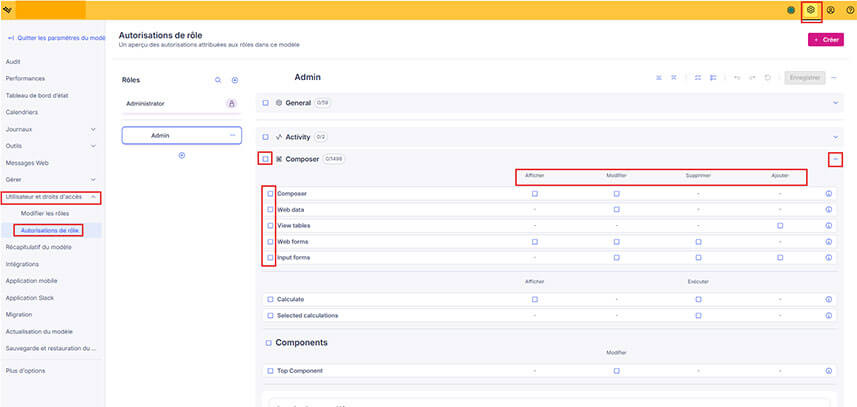
Task: Click the undo arrow in Admin toolbar
Action: [x=737, y=78]
